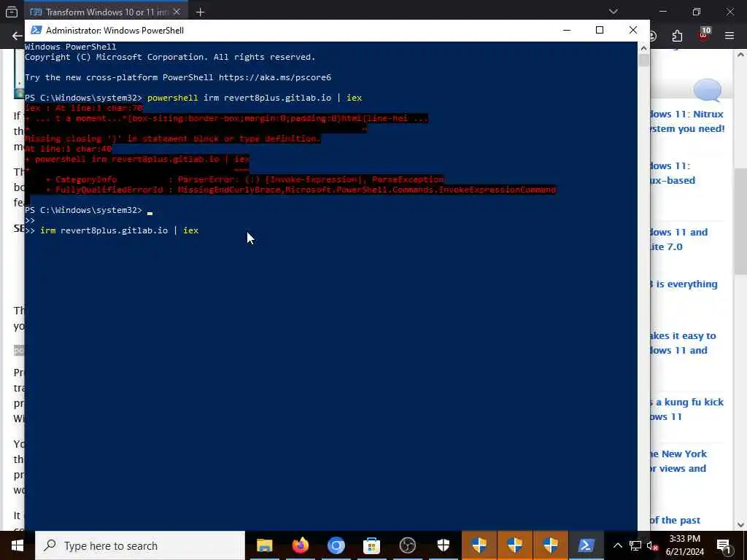Click the blue comment bubble icon in sidebar

[x=707, y=90]
